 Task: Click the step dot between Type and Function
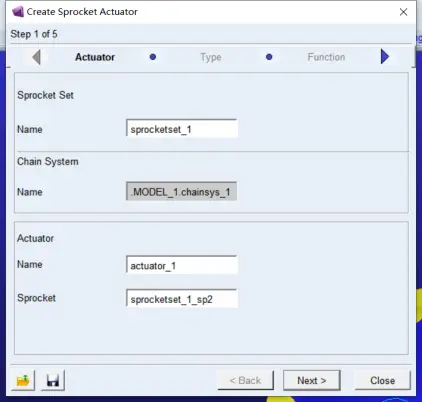(x=269, y=57)
